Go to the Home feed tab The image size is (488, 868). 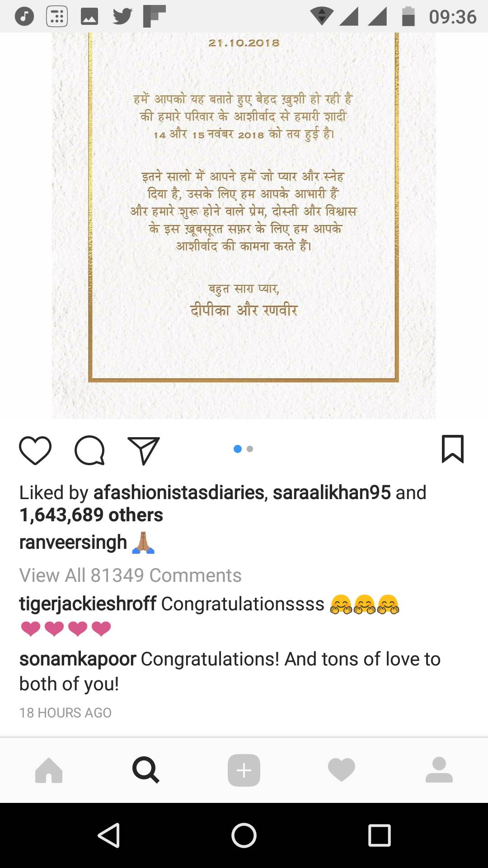(49, 770)
